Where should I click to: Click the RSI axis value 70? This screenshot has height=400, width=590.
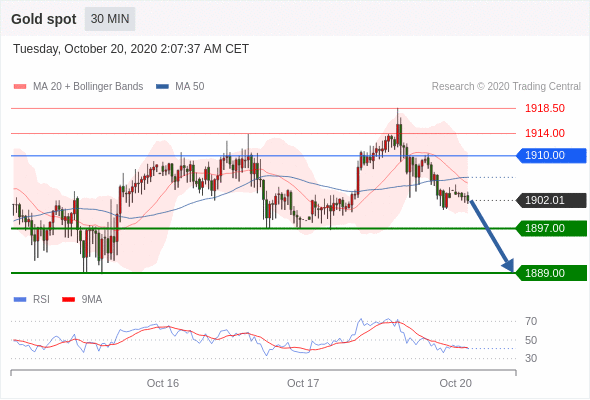531,321
